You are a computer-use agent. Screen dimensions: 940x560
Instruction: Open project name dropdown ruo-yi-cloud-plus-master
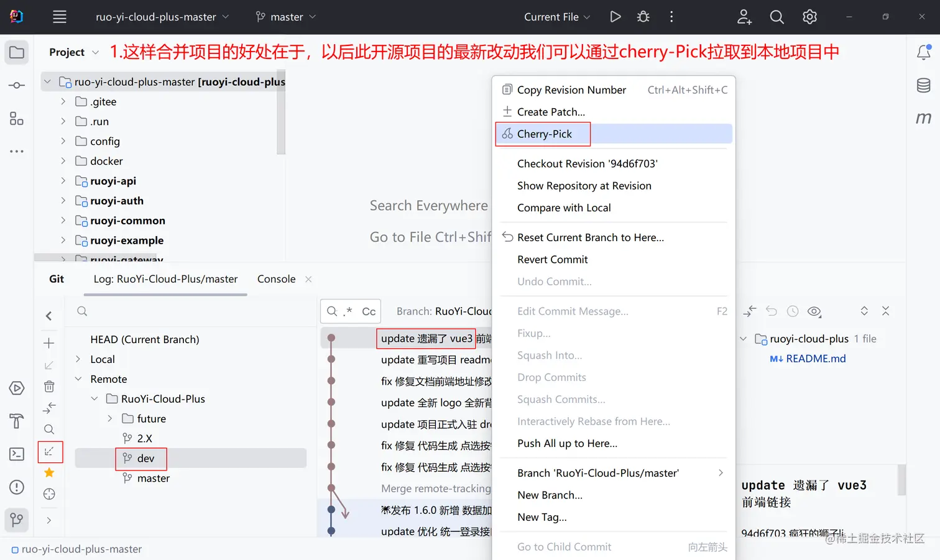[x=162, y=17]
